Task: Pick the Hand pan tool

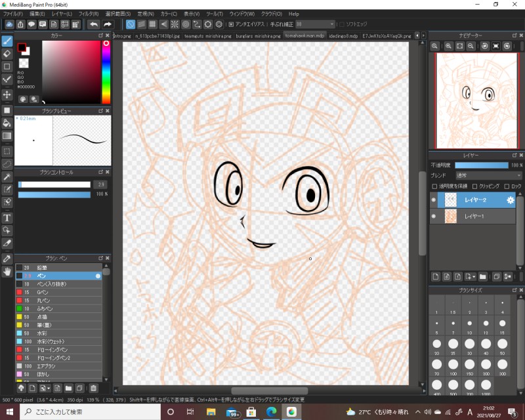Action: [7, 271]
